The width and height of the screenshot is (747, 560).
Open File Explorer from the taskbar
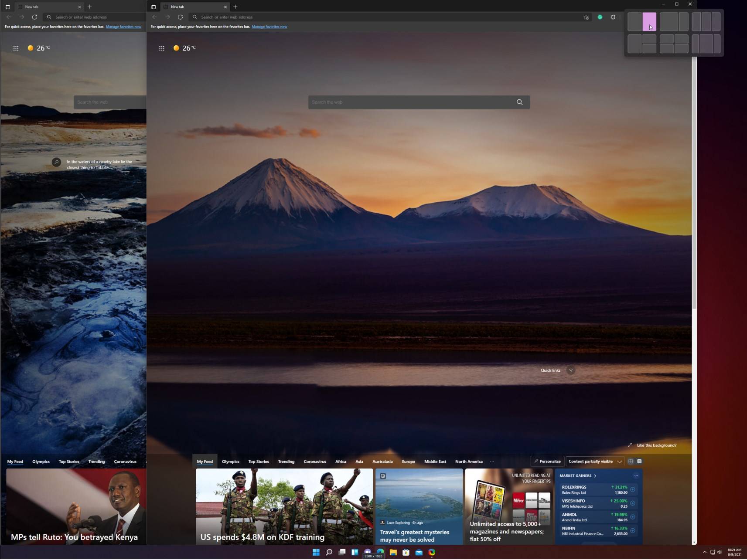coord(393,552)
